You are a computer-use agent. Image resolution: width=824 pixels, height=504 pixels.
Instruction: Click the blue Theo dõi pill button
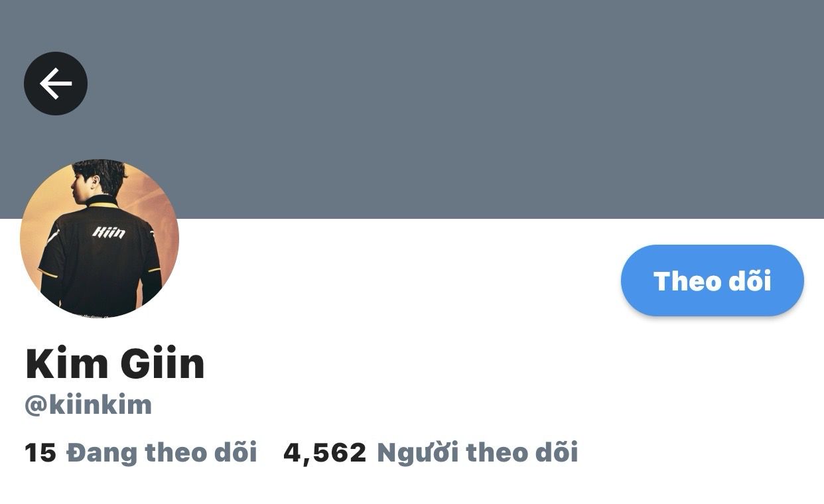tap(713, 281)
